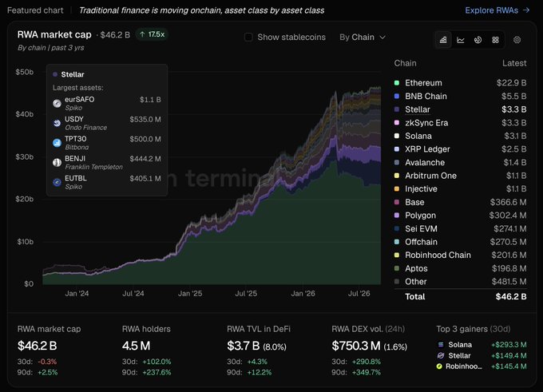Click the Jan '26 x-axis label
Image resolution: width=543 pixels, height=392 pixels.
click(x=303, y=293)
